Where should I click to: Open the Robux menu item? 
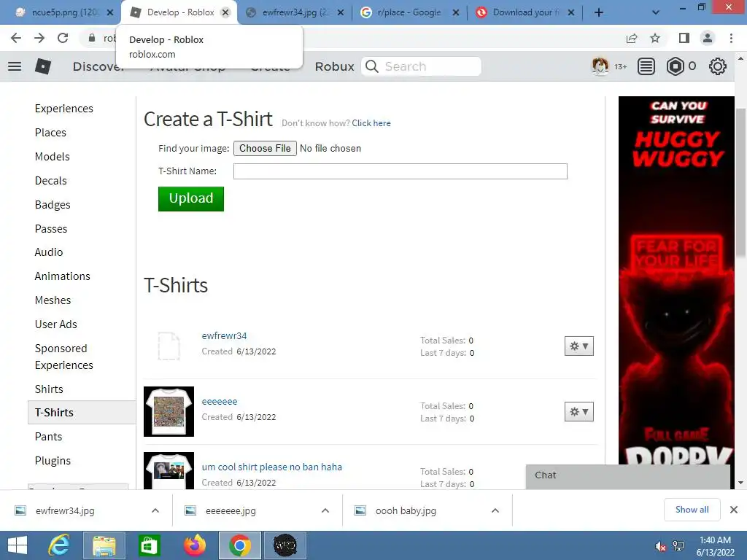click(x=334, y=66)
